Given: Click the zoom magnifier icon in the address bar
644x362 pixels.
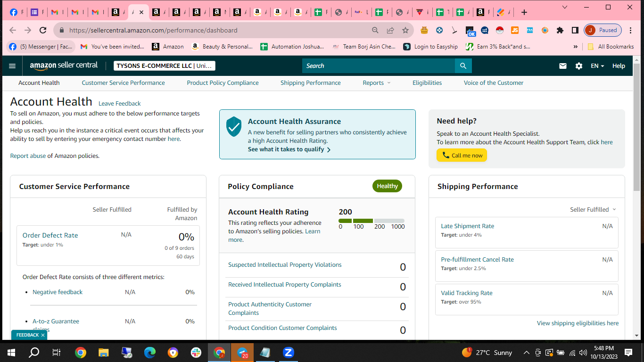Looking at the screenshot, I should (x=375, y=30).
